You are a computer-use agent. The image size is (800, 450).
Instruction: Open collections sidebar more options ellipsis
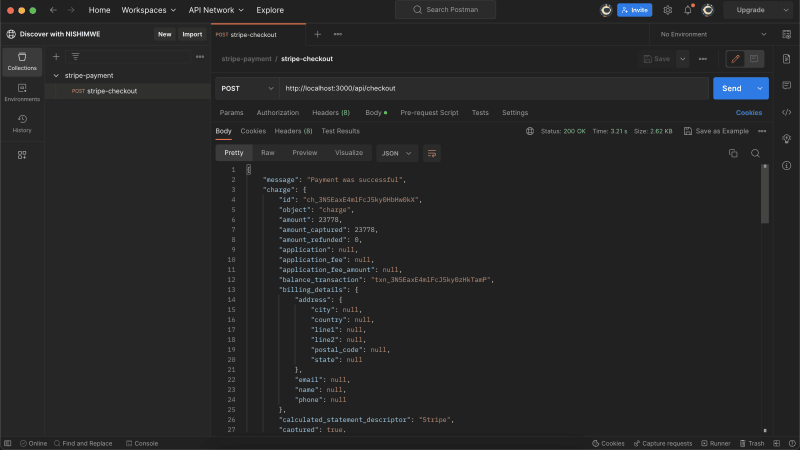(x=200, y=57)
